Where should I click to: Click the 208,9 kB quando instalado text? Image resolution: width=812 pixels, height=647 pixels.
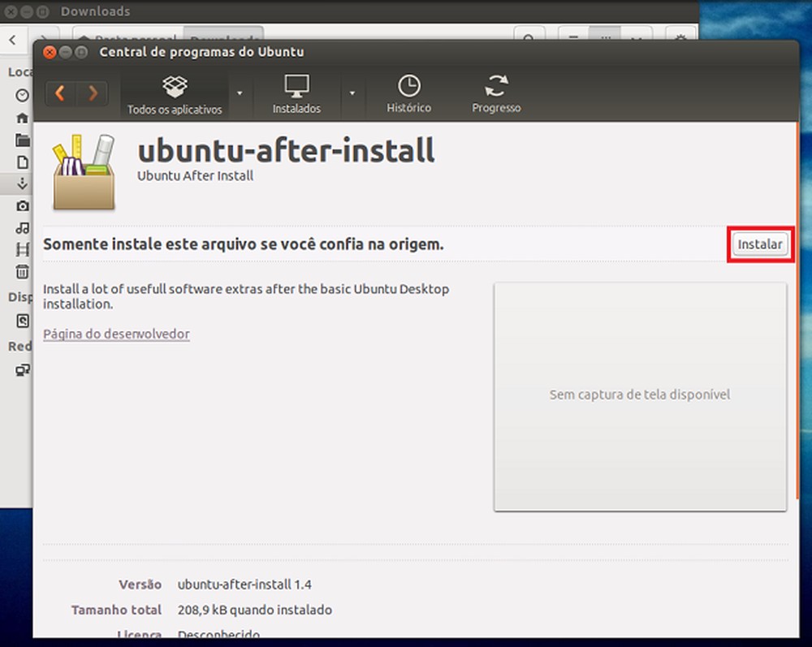click(x=255, y=610)
